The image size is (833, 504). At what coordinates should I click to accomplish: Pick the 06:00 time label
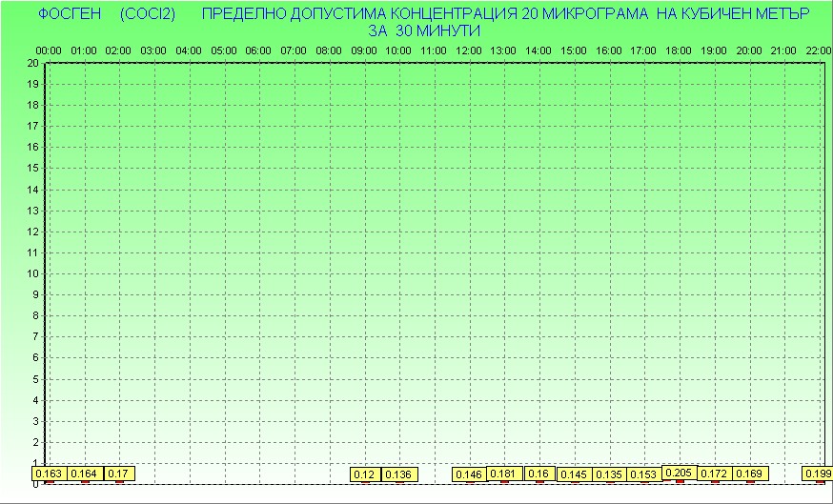pyautogui.click(x=258, y=50)
